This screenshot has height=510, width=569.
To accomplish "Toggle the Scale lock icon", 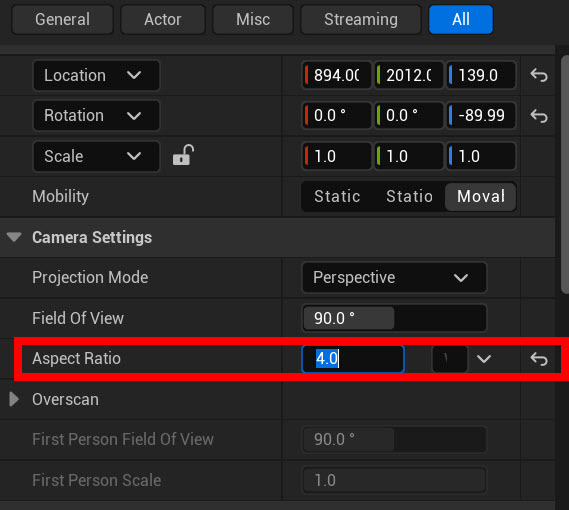I will point(183,155).
